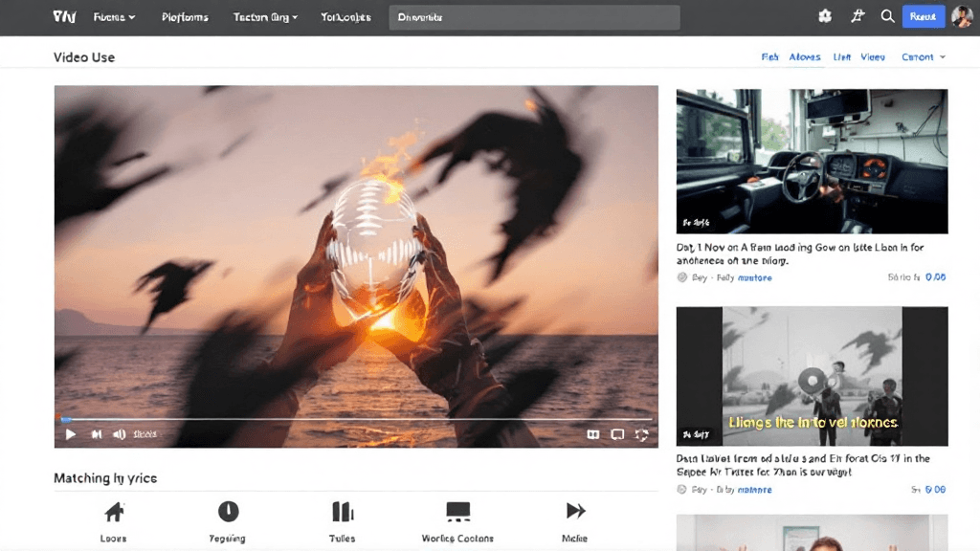Expand the first dropdown in navigation bar
Viewport: 980px width, 551px height.
[x=115, y=17]
